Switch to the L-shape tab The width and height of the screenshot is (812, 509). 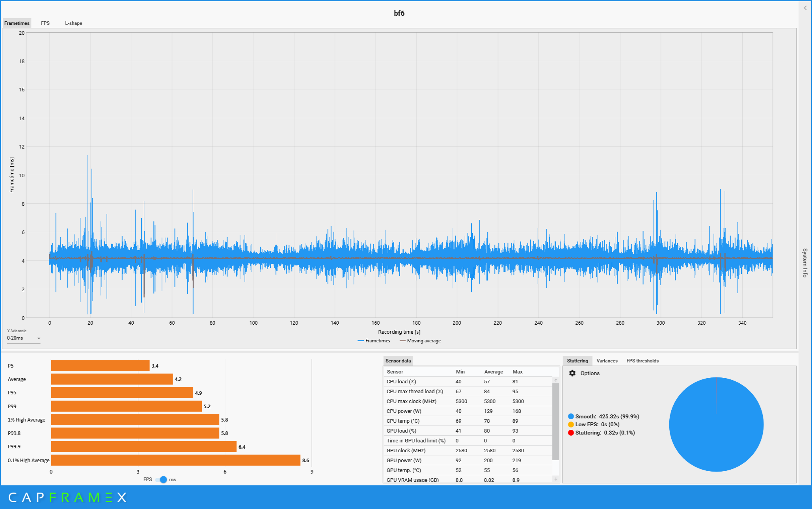point(74,23)
